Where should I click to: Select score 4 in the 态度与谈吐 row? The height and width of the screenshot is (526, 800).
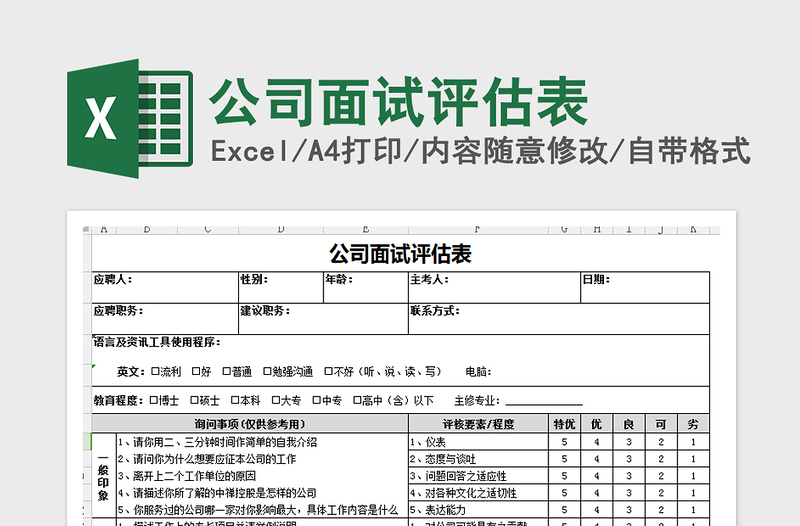596,459
